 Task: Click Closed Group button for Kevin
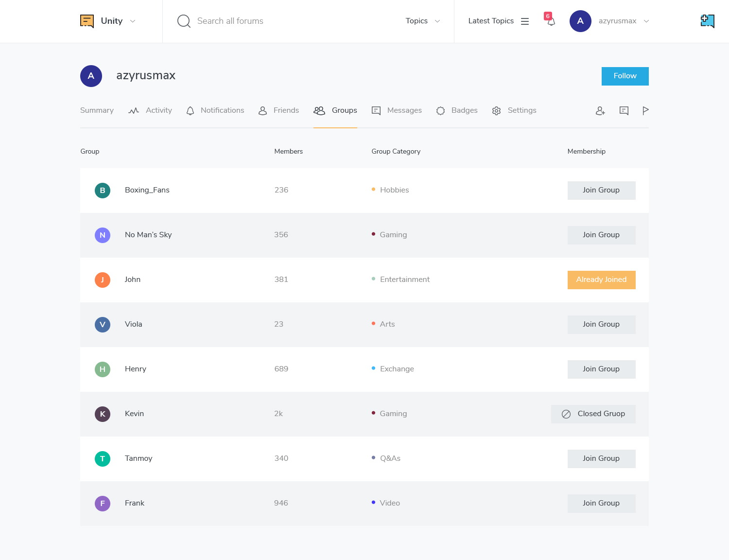point(593,414)
